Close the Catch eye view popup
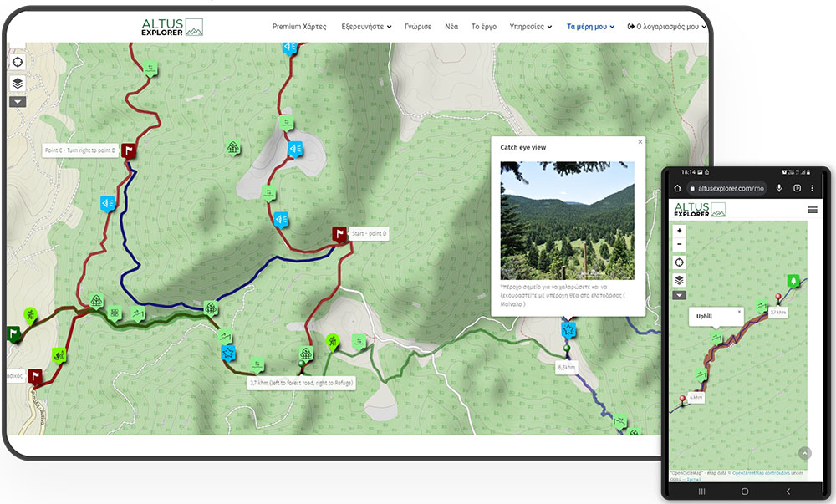 click(640, 142)
